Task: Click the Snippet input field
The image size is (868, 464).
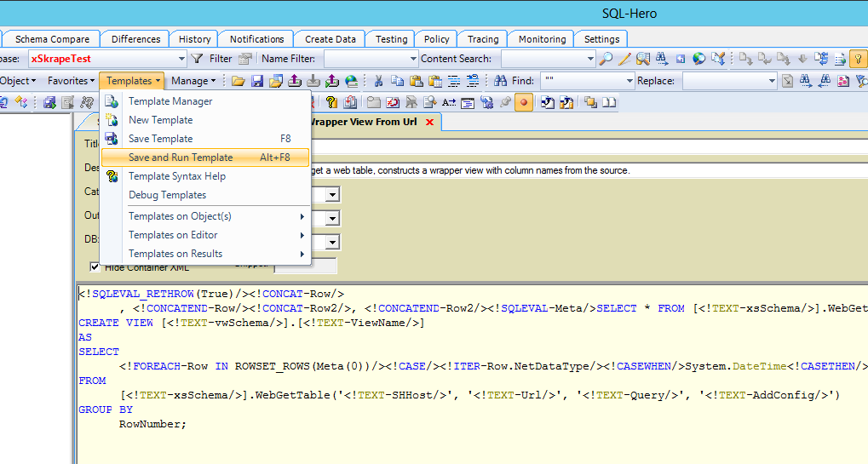Action: 305,266
